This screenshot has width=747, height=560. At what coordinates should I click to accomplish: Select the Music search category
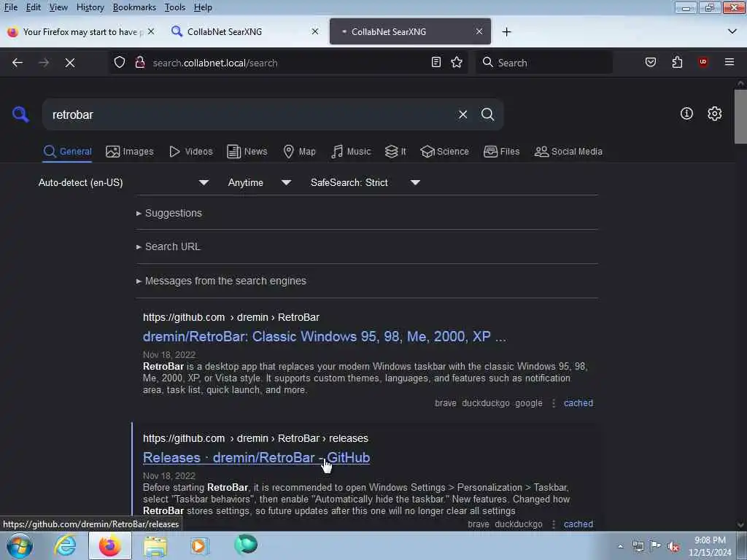[351, 152]
